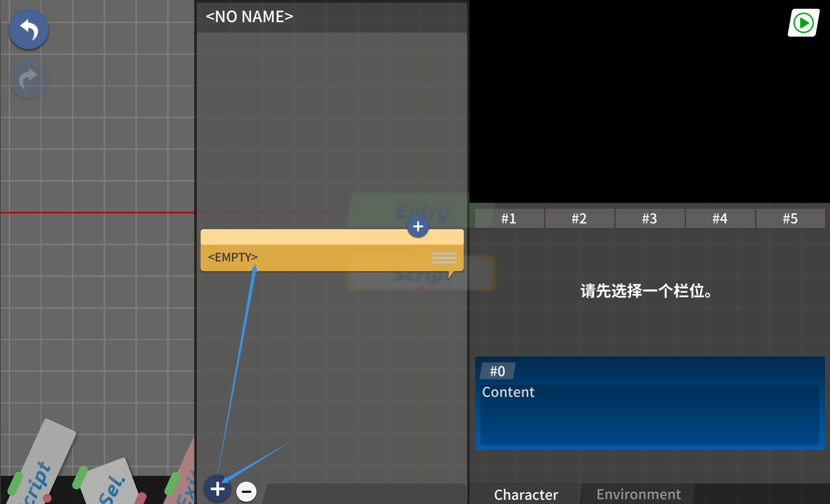This screenshot has width=830, height=504.
Task: Select slot #3 in the slot bar
Action: coord(650,218)
